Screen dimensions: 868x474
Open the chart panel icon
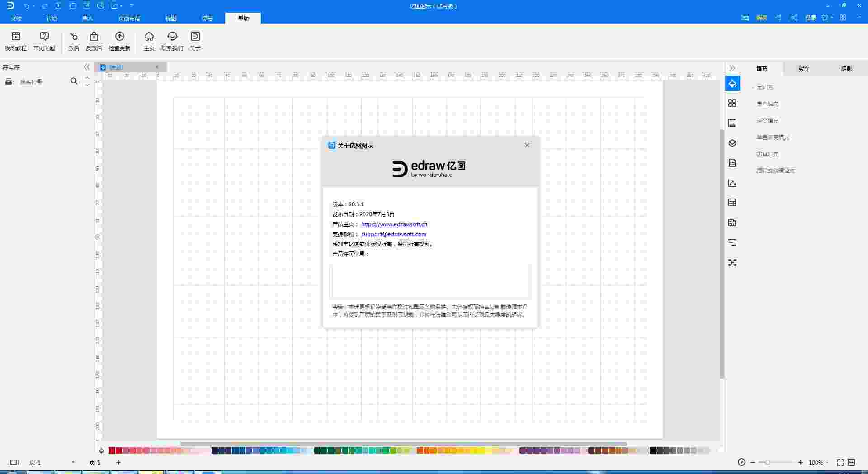tap(732, 183)
